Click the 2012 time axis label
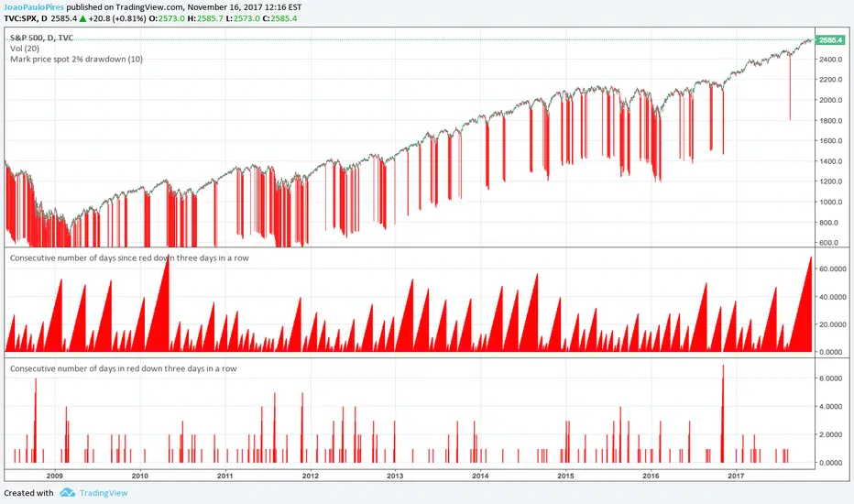 tap(311, 476)
